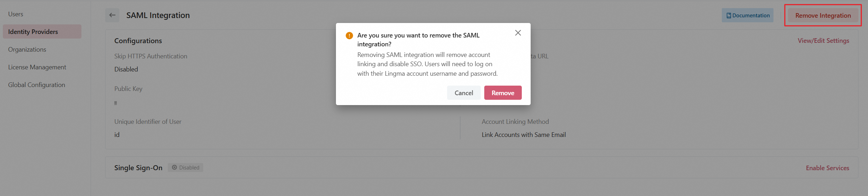This screenshot has width=868, height=196.
Task: Click the Remove Integration button
Action: 823,16
